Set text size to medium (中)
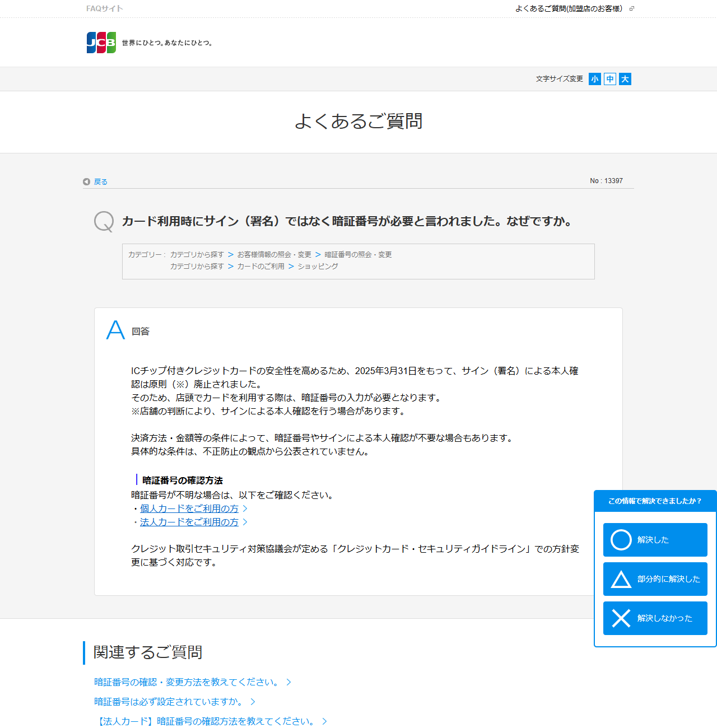 pyautogui.click(x=610, y=79)
